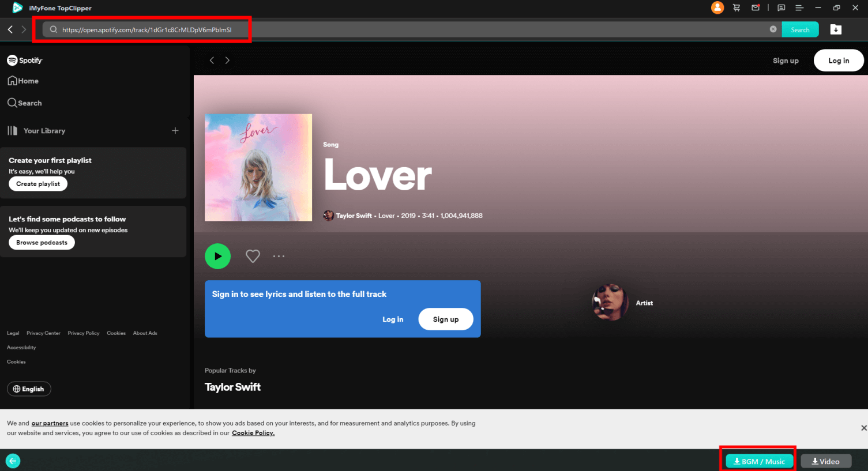Image resolution: width=868 pixels, height=471 pixels.
Task: Click the teal Search button
Action: point(800,29)
